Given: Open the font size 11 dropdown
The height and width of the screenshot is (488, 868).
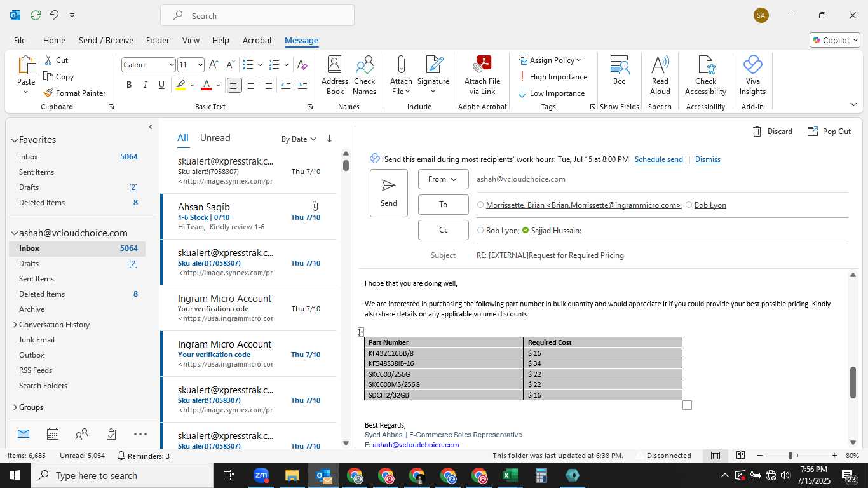Looking at the screenshot, I should 200,65.
